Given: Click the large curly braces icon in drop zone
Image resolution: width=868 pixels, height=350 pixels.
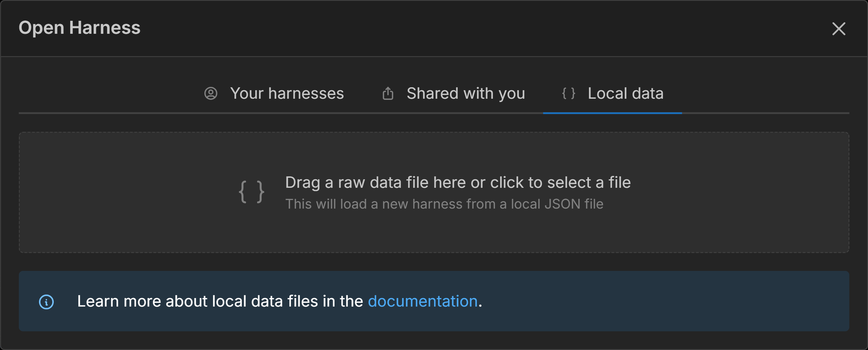Looking at the screenshot, I should tap(251, 192).
